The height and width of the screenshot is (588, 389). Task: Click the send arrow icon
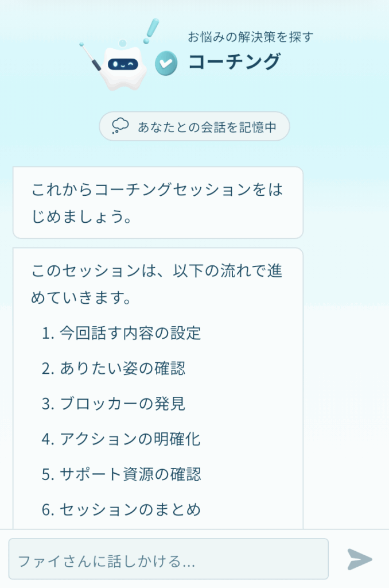coord(359,559)
